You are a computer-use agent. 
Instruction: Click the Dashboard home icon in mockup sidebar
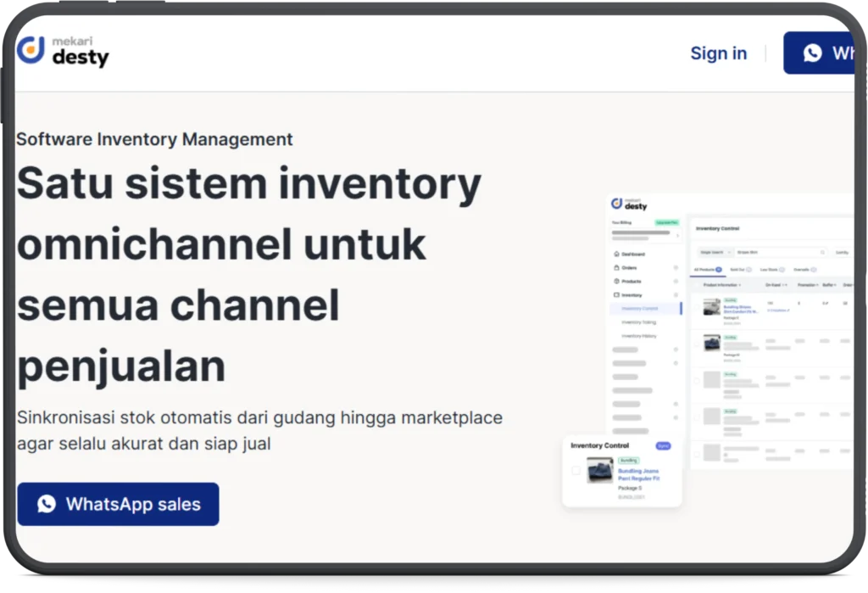[615, 254]
